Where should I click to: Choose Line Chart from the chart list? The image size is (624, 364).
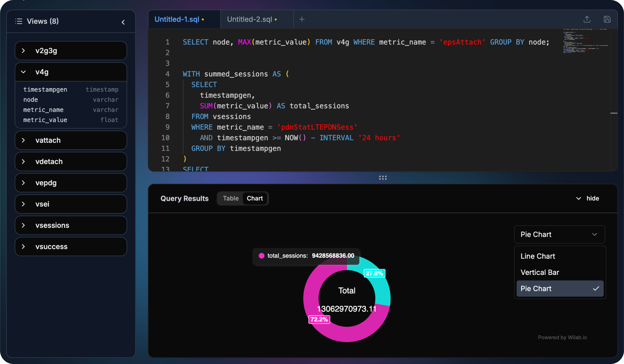538,256
